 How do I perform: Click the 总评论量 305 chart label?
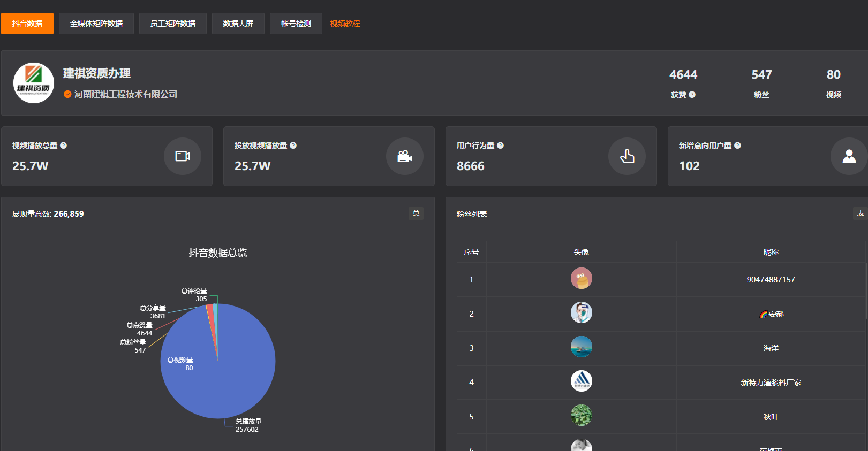click(194, 295)
